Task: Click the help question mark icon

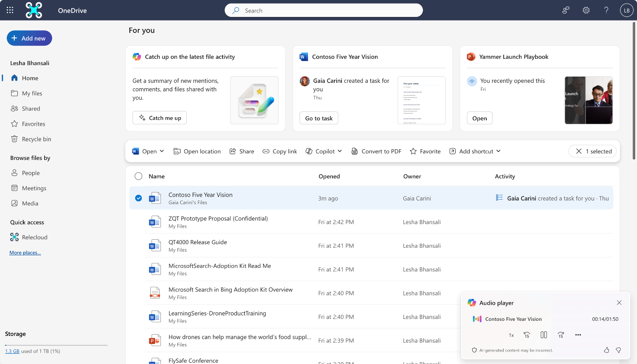Action: (606, 10)
